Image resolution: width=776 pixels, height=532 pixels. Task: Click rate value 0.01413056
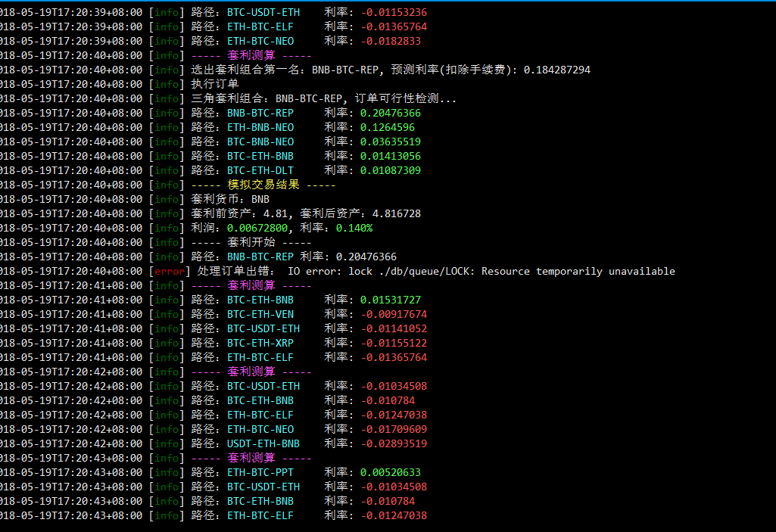pos(391,156)
